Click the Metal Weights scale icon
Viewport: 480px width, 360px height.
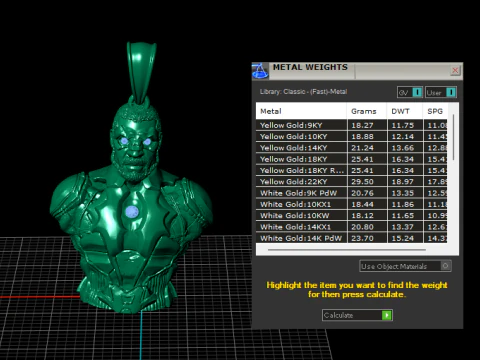(x=260, y=71)
